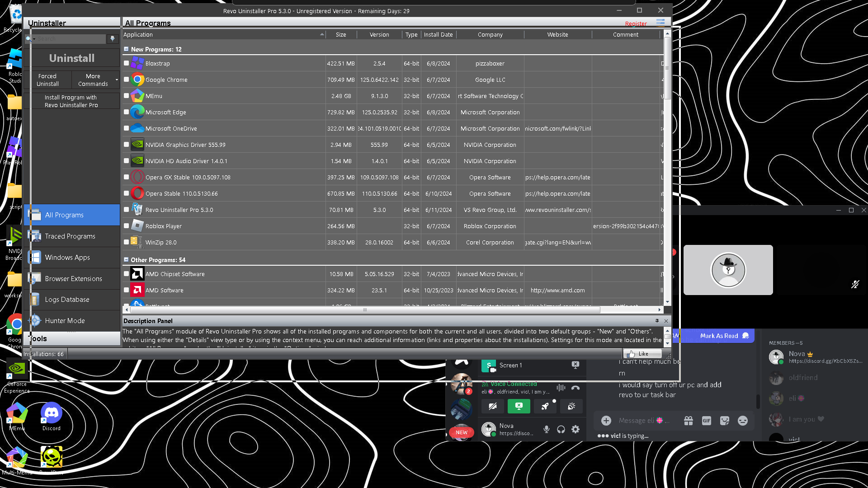Click the Hunter Mode crosshair icon
The width and height of the screenshot is (868, 488).
click(35, 321)
